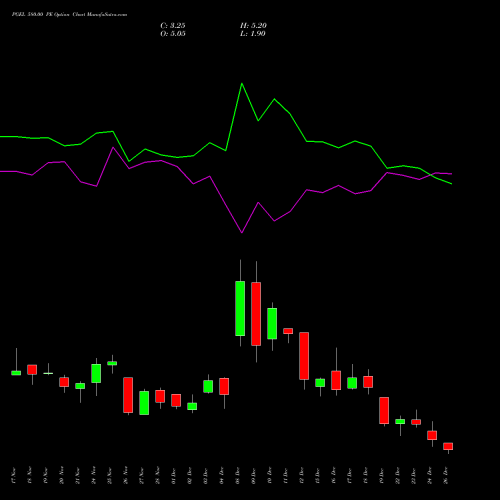500x500 pixels.
Task: Select the long red candlestick above 26 Nov
Action: tap(128, 395)
